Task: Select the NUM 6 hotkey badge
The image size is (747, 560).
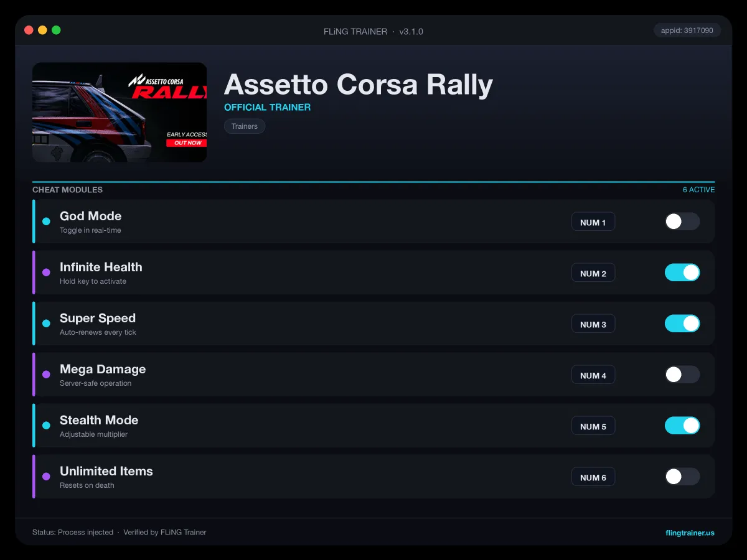Action: point(593,477)
